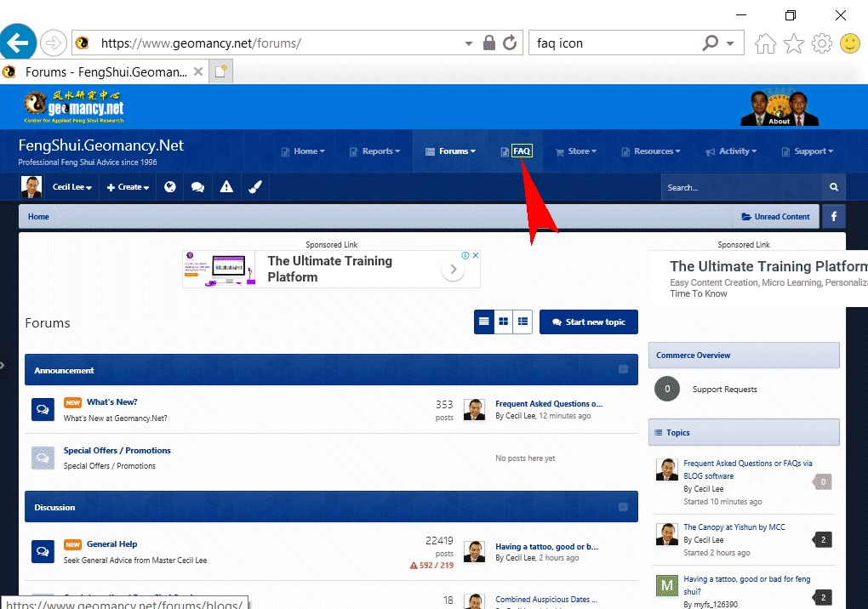This screenshot has height=609, width=868.
Task: Click the browser refresh icon
Action: coord(510,43)
